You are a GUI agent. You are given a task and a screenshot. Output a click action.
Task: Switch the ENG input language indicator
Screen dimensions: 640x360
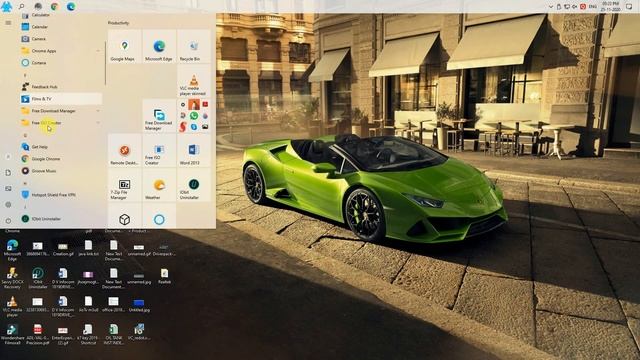tap(593, 7)
